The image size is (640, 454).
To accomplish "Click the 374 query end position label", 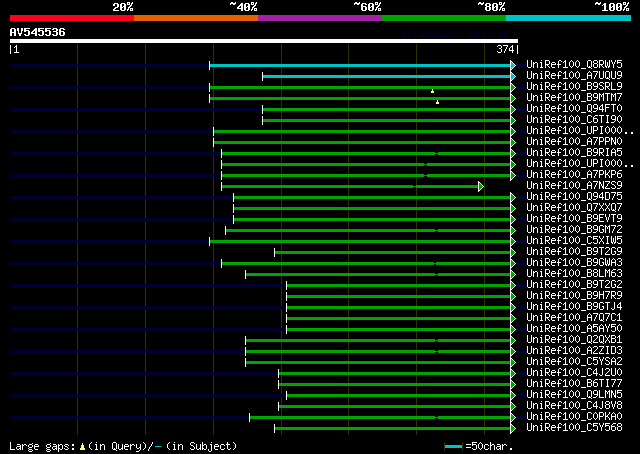I will tap(505, 49).
